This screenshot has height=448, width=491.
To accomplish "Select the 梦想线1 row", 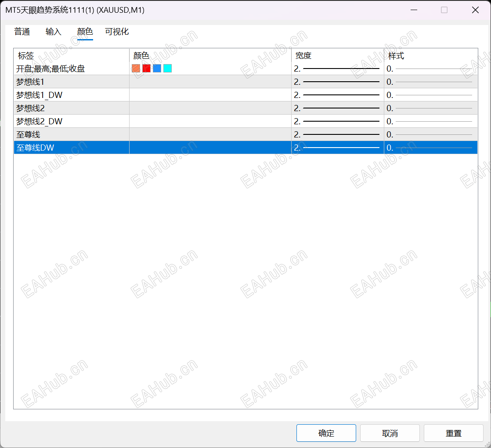I will point(245,82).
